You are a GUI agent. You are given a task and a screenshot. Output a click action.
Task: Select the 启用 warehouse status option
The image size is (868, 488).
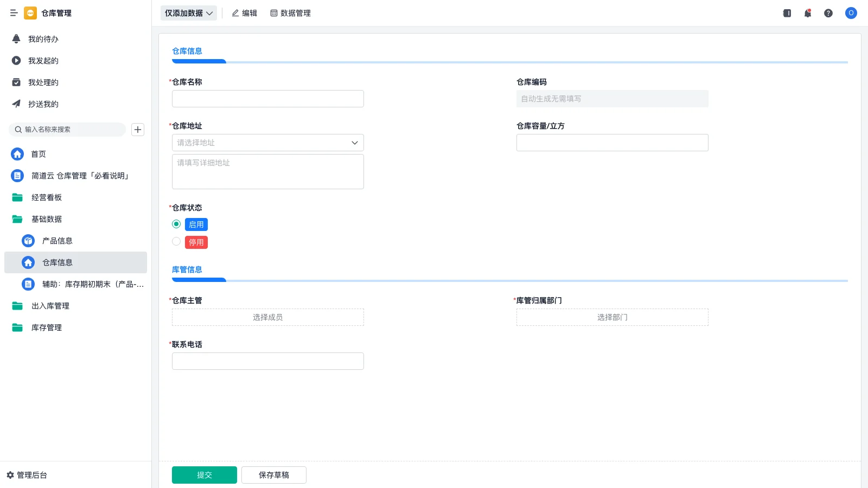176,223
